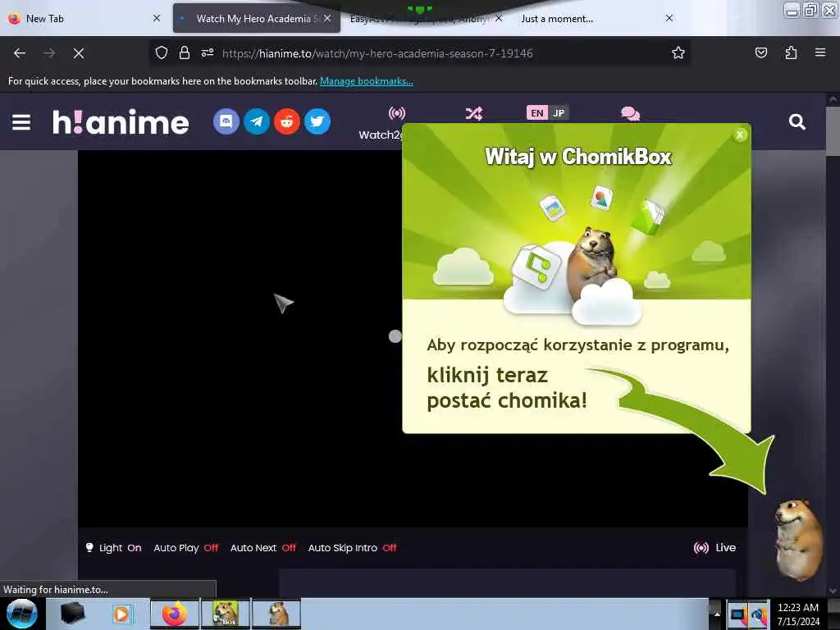The width and height of the screenshot is (840, 630).
Task: Click the black video player area
Action: click(x=240, y=339)
